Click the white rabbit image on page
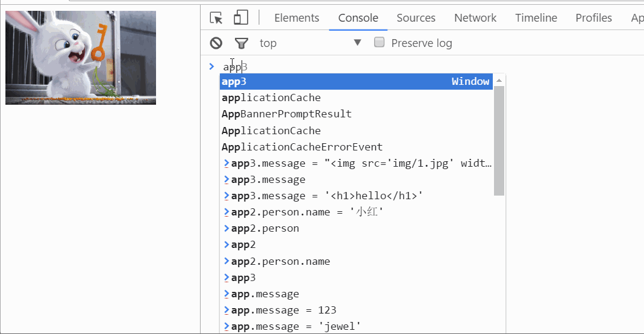Viewport: 644px width, 334px height. click(81, 58)
